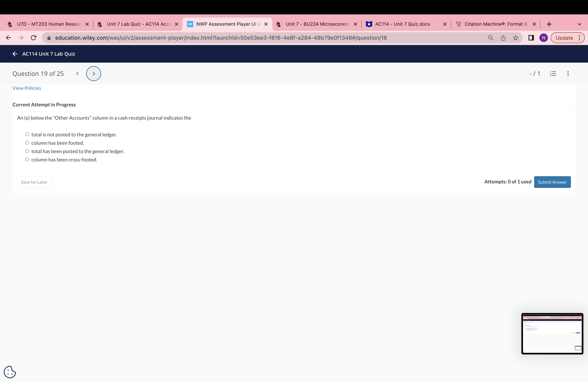Choose "total has been posted to the general ledger"
The height and width of the screenshot is (382, 588).
27,151
